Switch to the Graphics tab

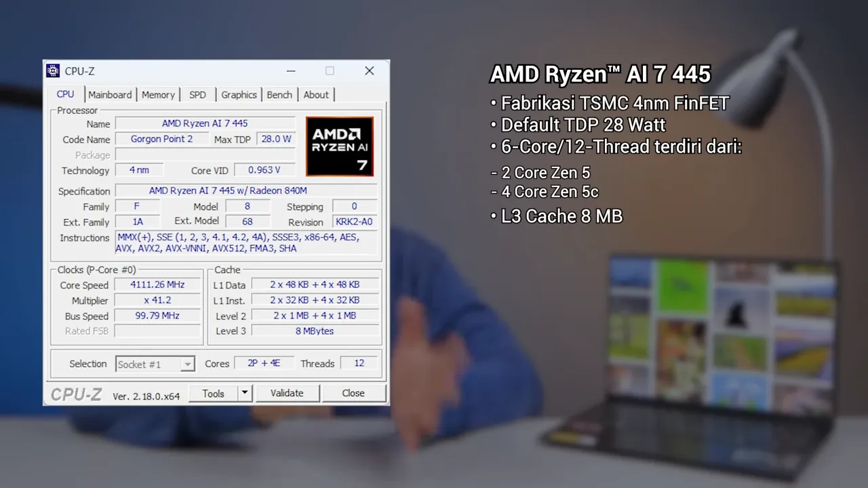coord(239,95)
